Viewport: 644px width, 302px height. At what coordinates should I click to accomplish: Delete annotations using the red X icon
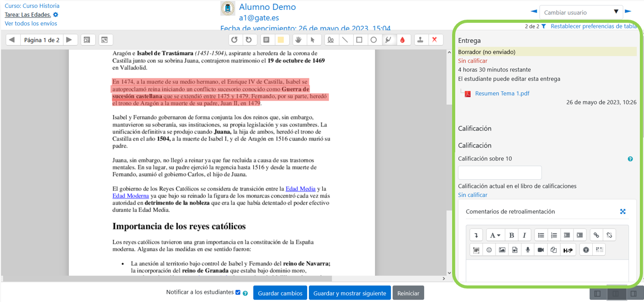(x=435, y=39)
